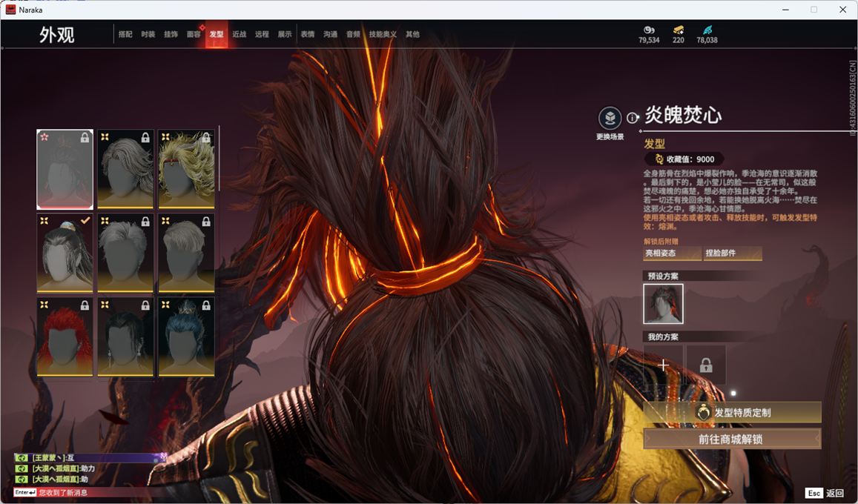Select the curly blonde hairstyle thumbnail
The width and height of the screenshot is (858, 504).
[x=186, y=169]
